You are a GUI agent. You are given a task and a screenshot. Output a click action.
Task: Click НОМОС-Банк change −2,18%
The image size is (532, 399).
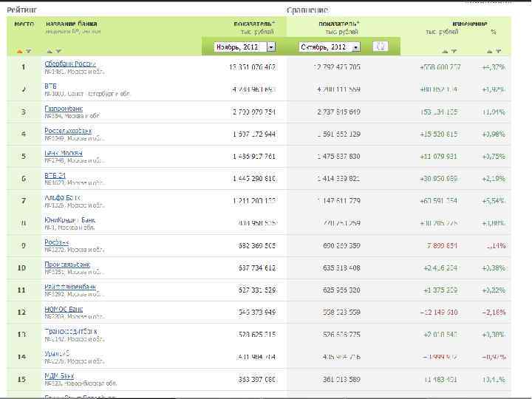(494, 313)
